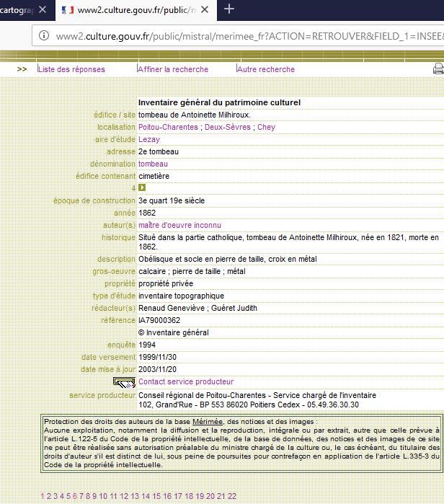
Task: Go to results page 12
Action: [124, 496]
